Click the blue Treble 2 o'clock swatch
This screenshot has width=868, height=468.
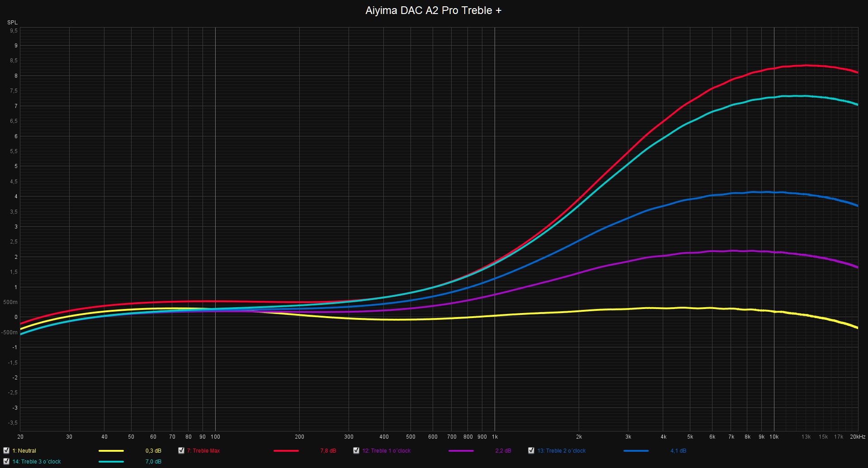pos(636,451)
